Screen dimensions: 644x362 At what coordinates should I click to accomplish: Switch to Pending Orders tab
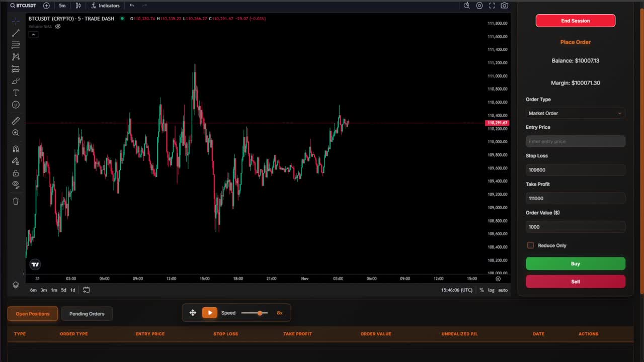coord(87,314)
